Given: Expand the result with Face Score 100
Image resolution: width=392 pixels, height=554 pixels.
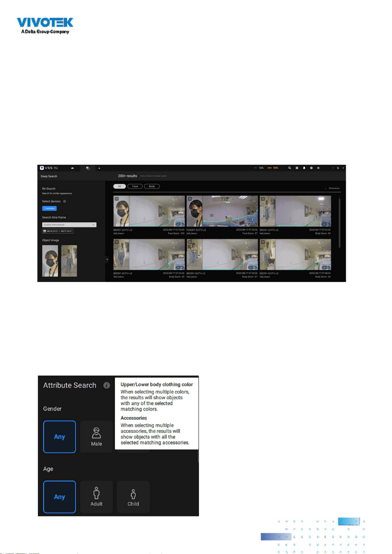Looking at the screenshot, I should [117, 199].
